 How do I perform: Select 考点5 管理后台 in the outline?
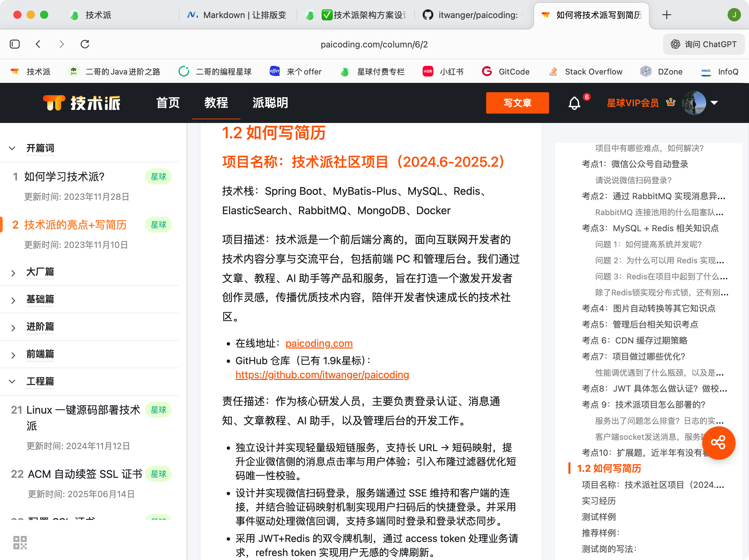640,324
